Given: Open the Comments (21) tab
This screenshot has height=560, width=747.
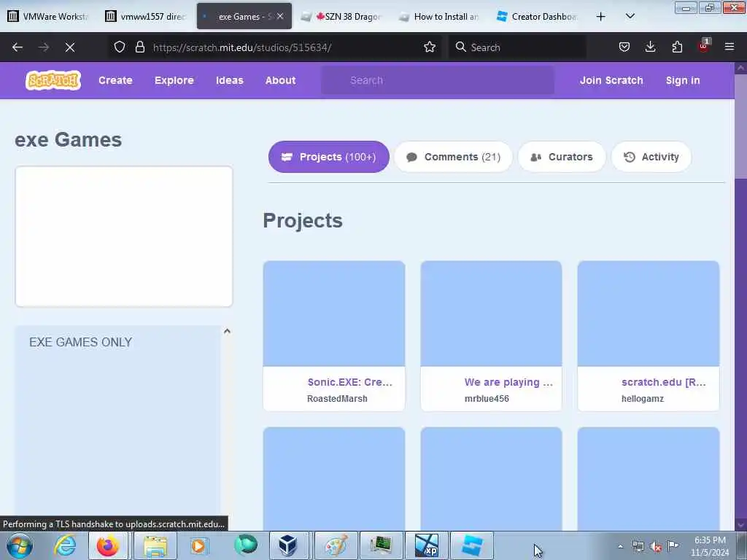Looking at the screenshot, I should click(x=454, y=157).
